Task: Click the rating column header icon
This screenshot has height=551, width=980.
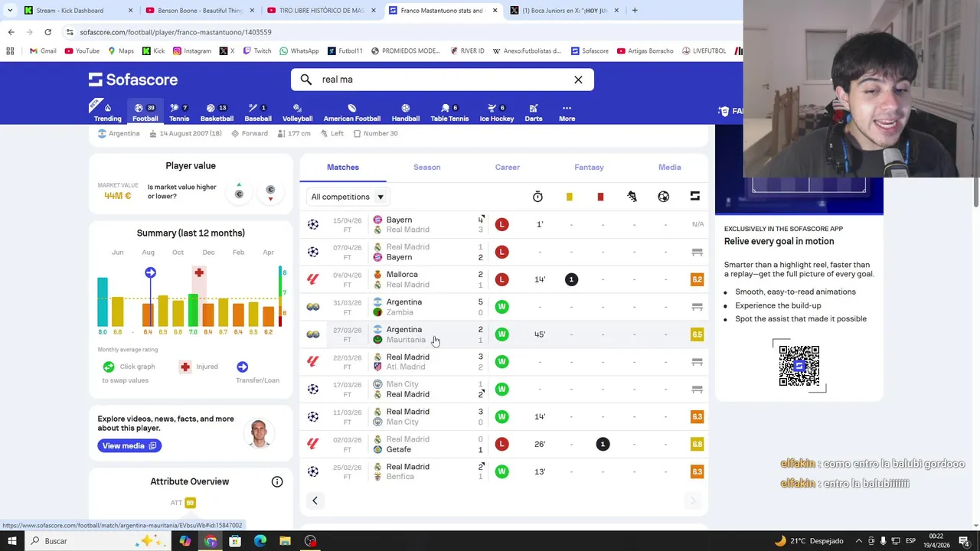Action: (694, 197)
